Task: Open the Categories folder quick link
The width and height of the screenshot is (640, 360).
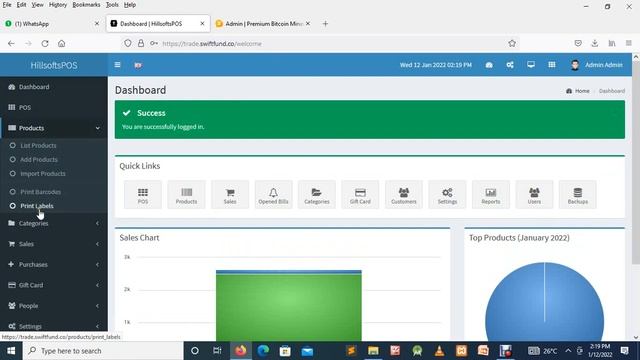Action: [x=317, y=195]
